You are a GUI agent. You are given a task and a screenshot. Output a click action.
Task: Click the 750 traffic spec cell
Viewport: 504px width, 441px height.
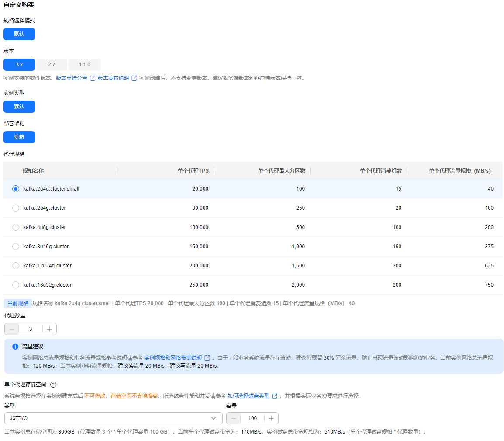489,285
